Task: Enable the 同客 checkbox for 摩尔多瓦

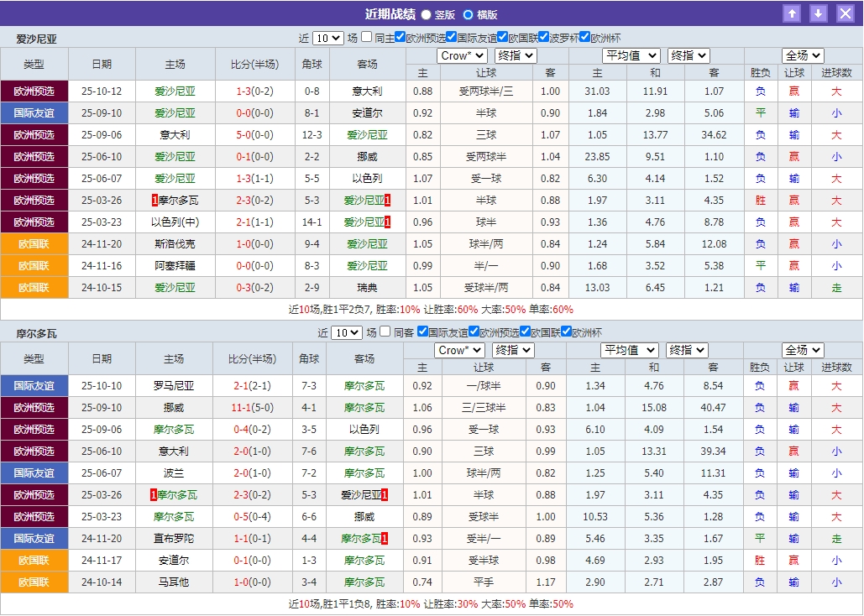Action: pyautogui.click(x=384, y=331)
